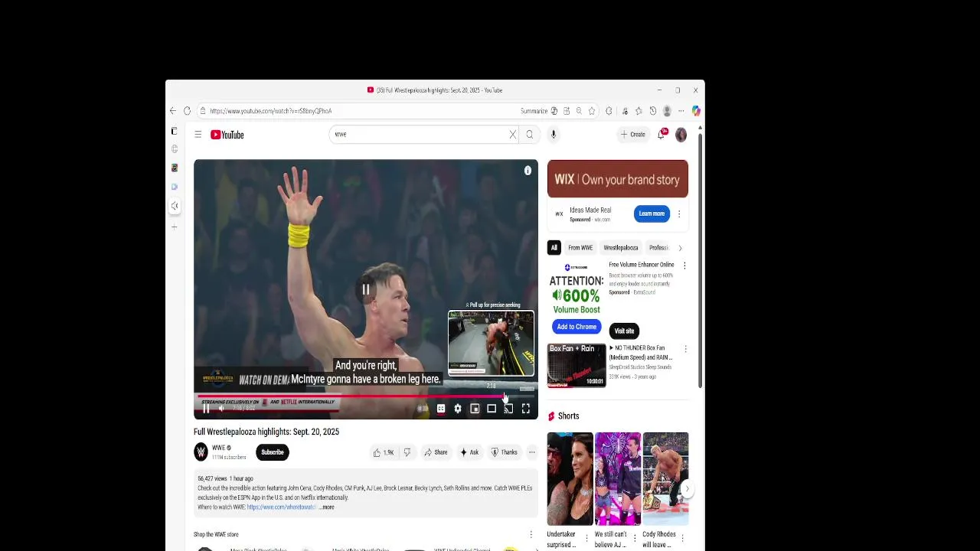This screenshot has height=551, width=980.
Task: Open the Copilot icon in browser toolbar
Action: pos(696,111)
